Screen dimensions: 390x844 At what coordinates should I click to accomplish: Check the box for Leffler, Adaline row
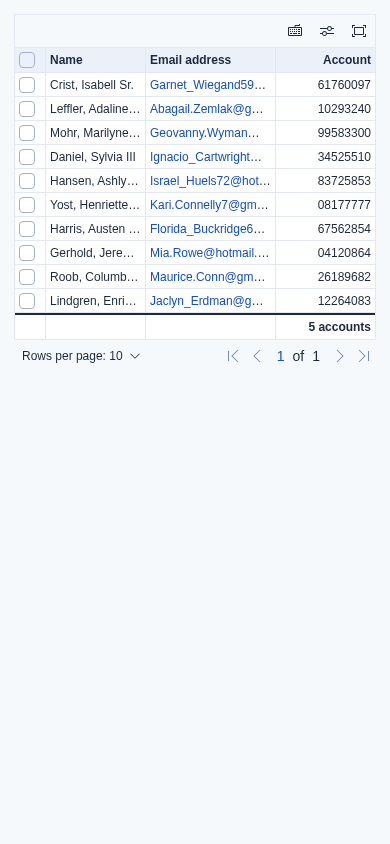coord(27,109)
